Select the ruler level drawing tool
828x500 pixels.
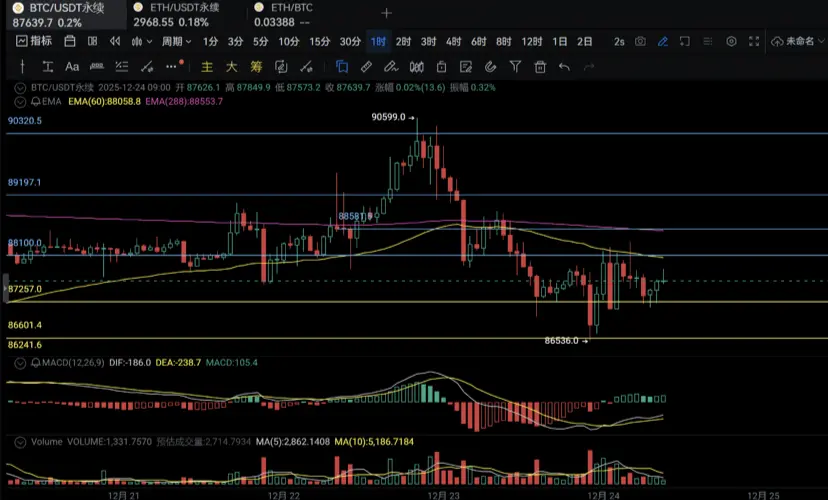97,67
